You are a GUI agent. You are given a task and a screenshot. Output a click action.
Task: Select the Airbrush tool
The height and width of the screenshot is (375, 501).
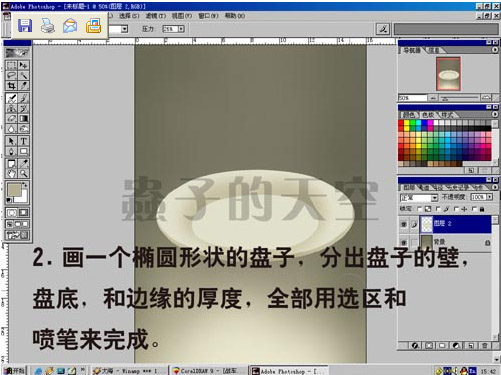(x=12, y=98)
